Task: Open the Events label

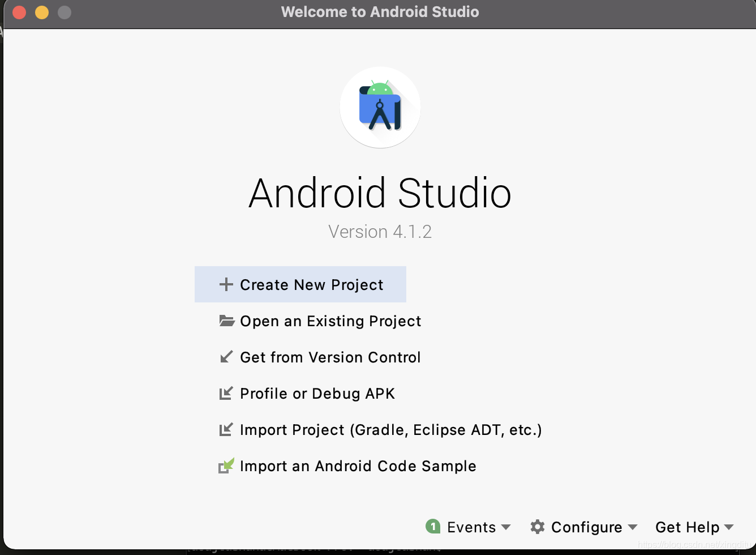Action: pos(471,527)
